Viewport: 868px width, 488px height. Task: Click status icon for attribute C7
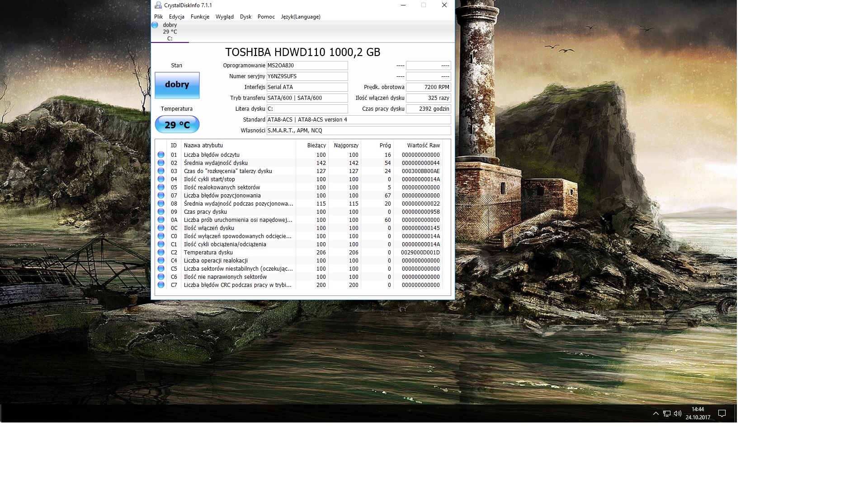pos(161,285)
